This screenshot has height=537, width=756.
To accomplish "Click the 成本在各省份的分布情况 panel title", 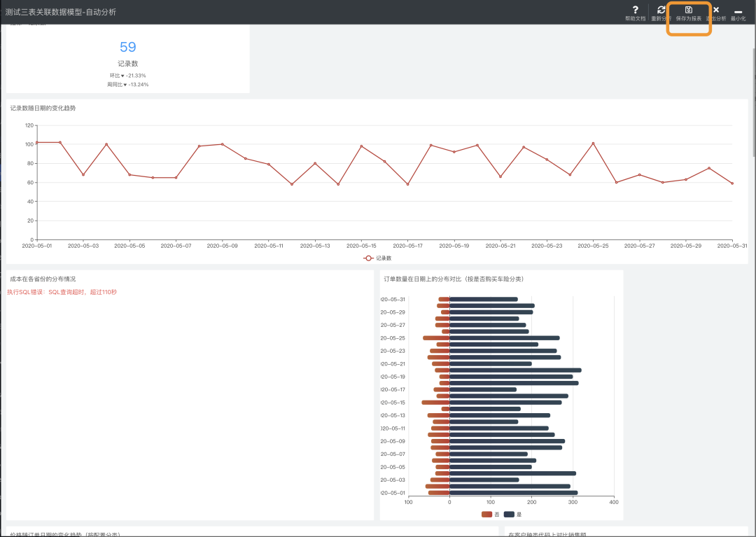I will [43, 279].
